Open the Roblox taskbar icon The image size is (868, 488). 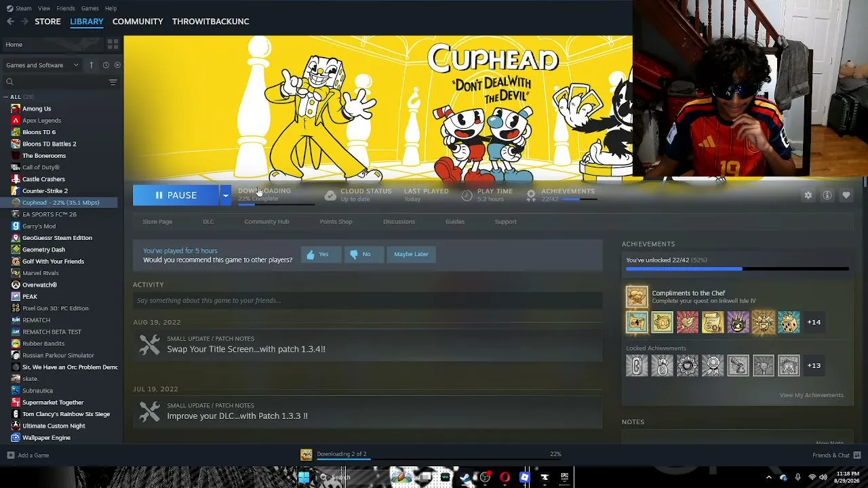pyautogui.click(x=524, y=477)
